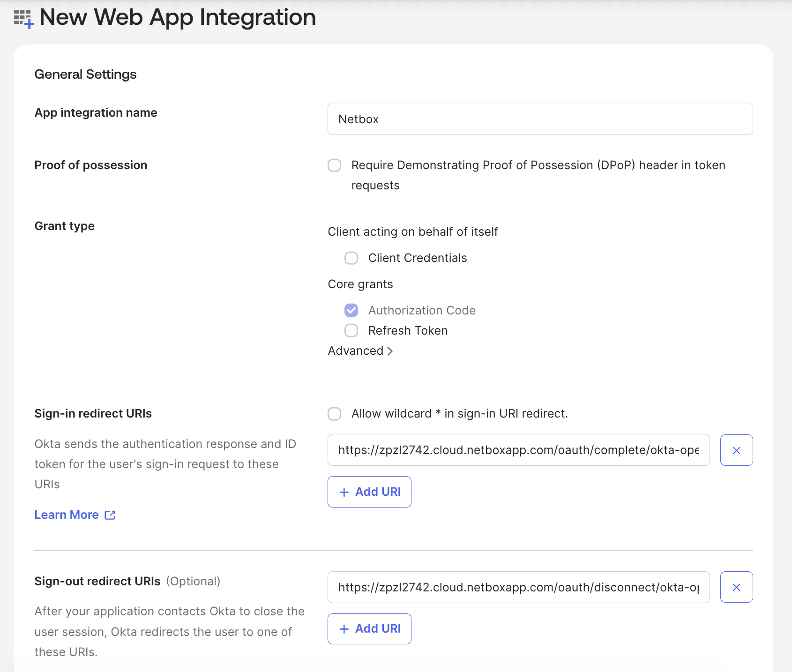Toggle the Authorization Code checkbox
Image resolution: width=792 pixels, height=672 pixels.
351,310
